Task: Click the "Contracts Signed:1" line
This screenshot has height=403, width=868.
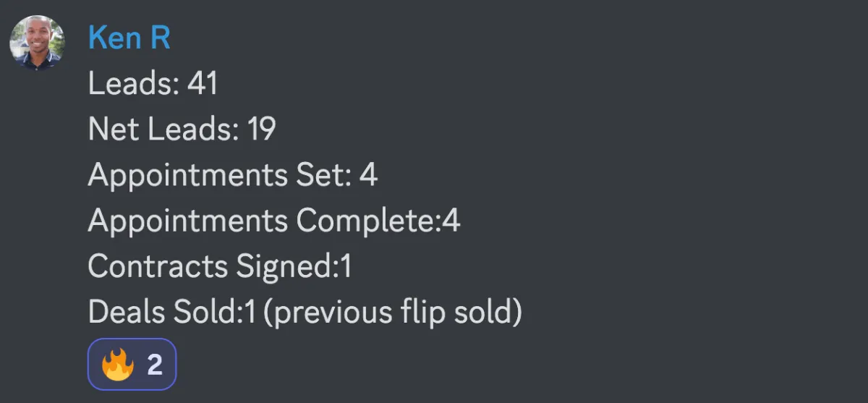Action: click(220, 266)
